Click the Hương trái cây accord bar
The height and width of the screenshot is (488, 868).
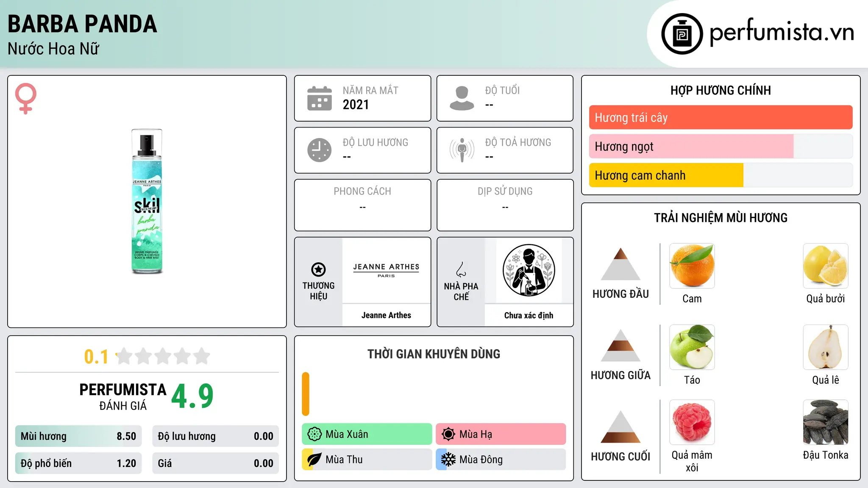click(x=721, y=117)
